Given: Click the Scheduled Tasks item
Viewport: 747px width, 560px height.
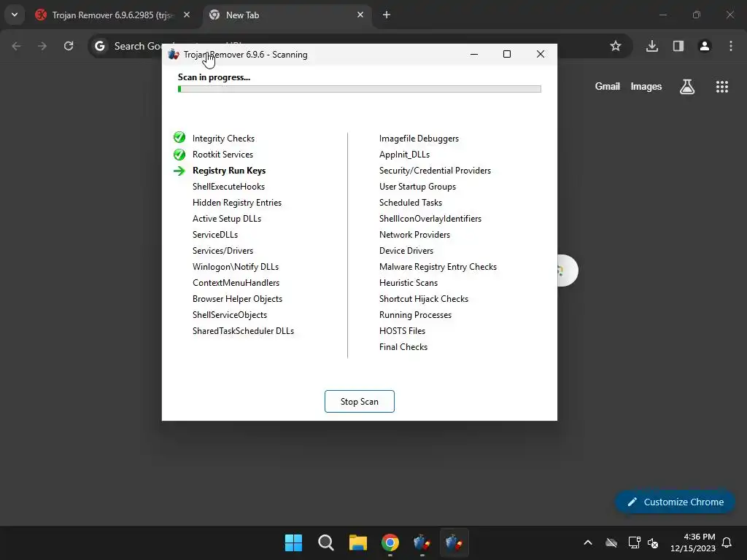Looking at the screenshot, I should (411, 203).
